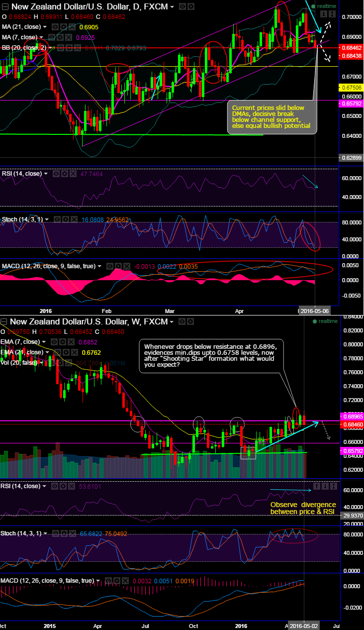Screen dimensions: 364x630
Task: Expand daily RSI (14, close) dropdown
Action: (46, 174)
